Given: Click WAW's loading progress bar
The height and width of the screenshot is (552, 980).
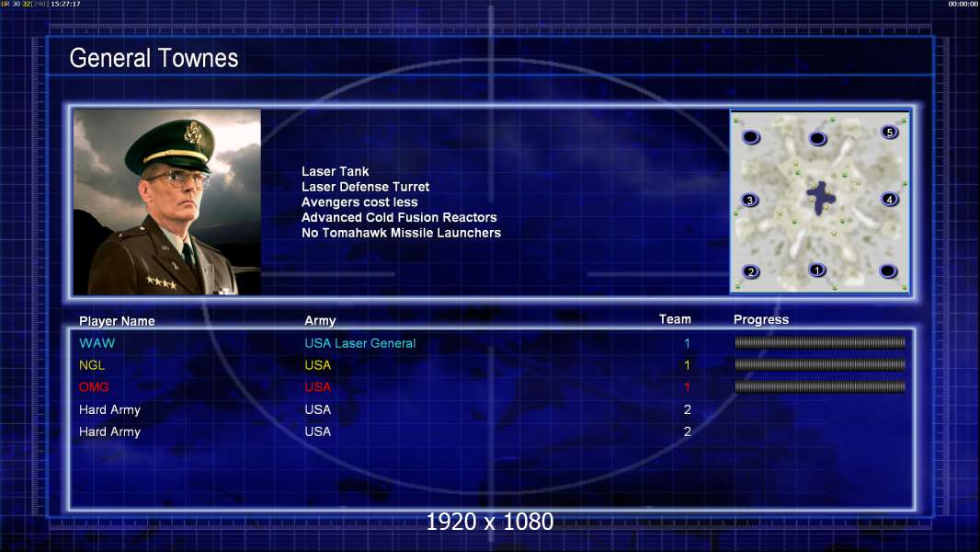Looking at the screenshot, I should [819, 342].
